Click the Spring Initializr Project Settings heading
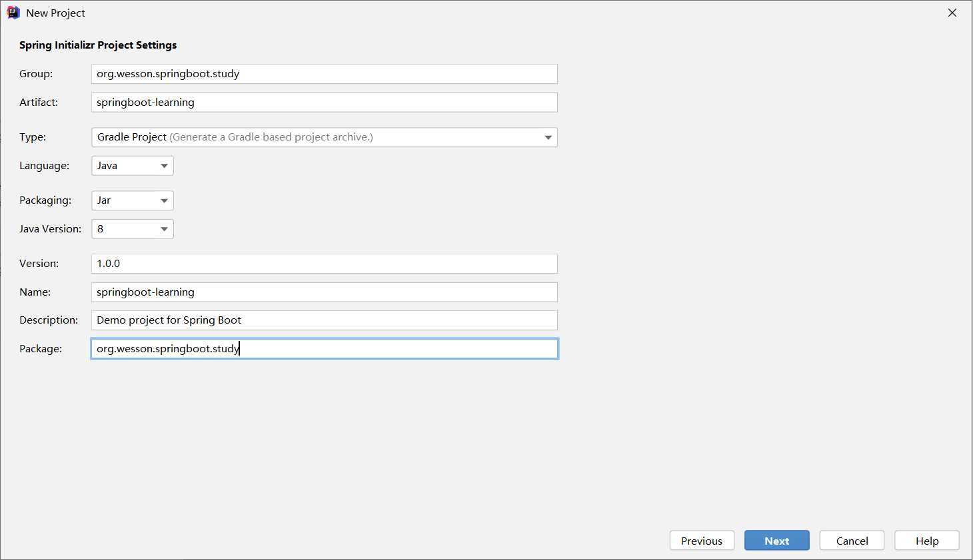The width and height of the screenshot is (973, 560). point(98,45)
